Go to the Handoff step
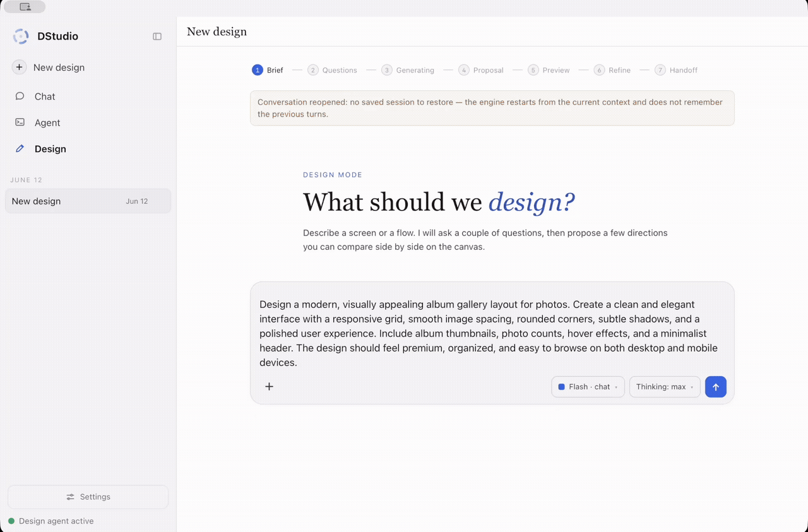808x532 pixels. [676, 70]
